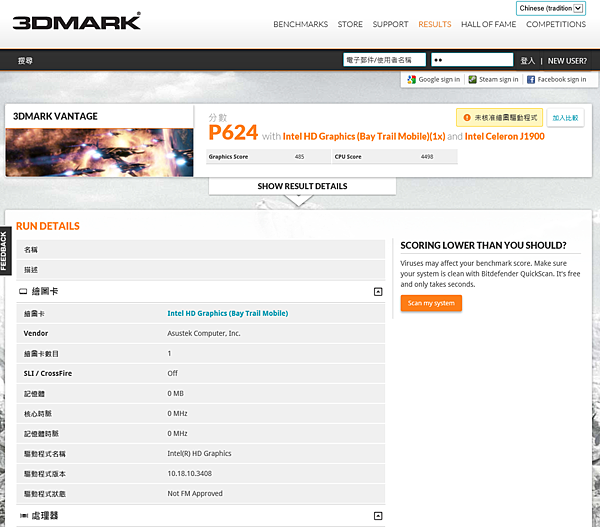Open the BENCHMARKS menu

[300, 24]
